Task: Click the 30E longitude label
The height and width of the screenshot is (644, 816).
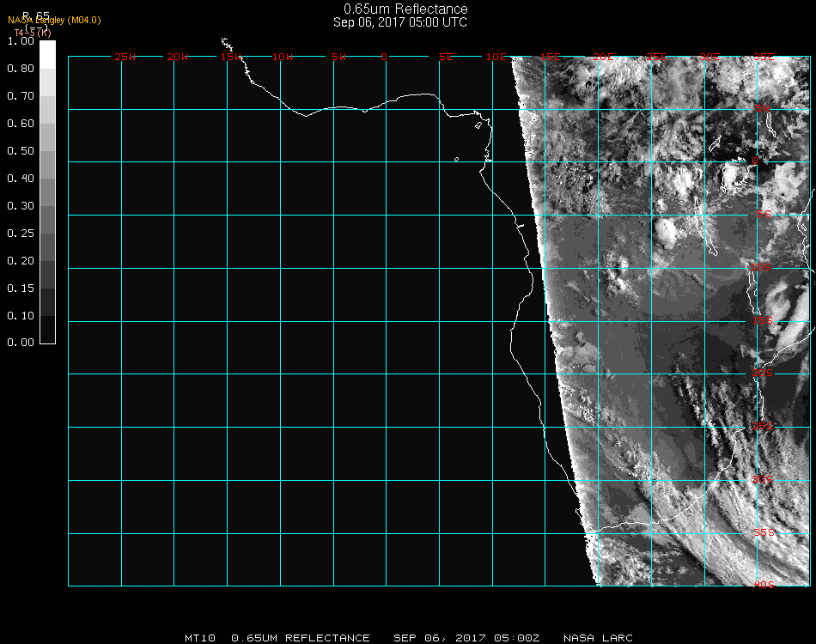Action: 710,57
